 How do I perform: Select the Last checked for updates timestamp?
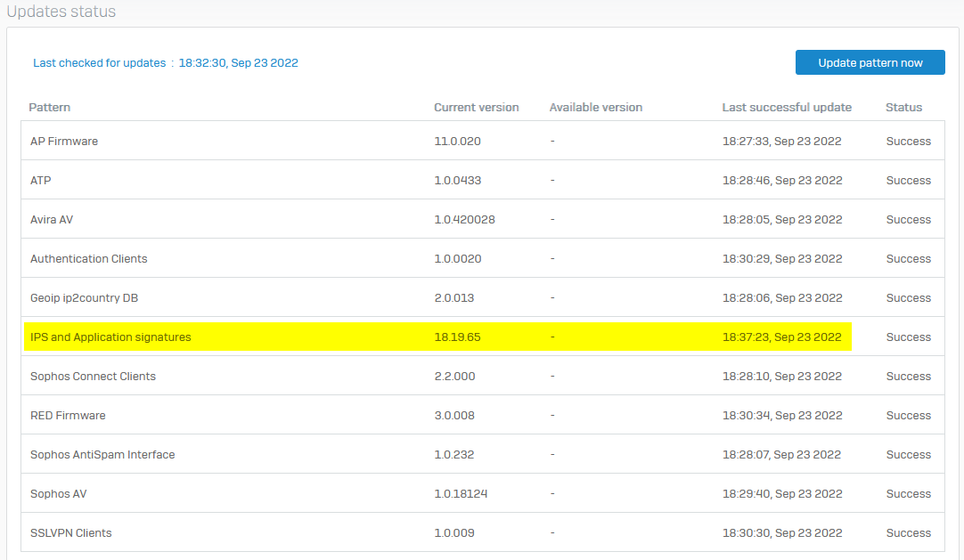pos(238,62)
